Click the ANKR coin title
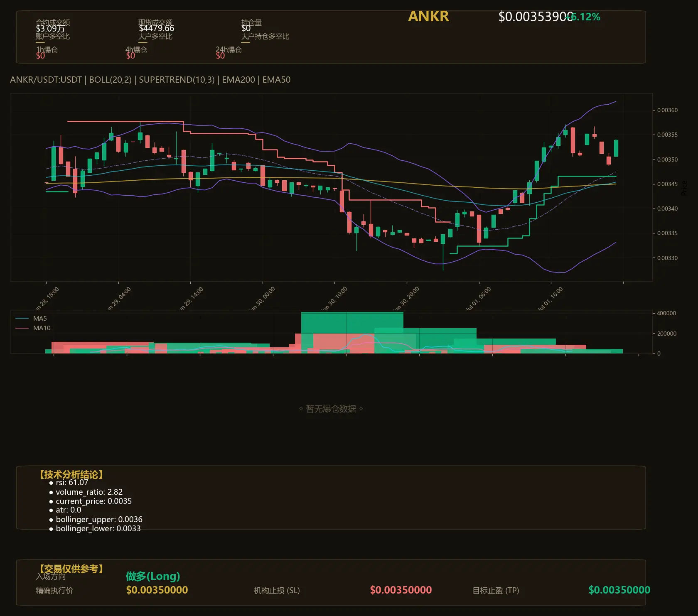The width and height of the screenshot is (698, 616). coord(428,16)
